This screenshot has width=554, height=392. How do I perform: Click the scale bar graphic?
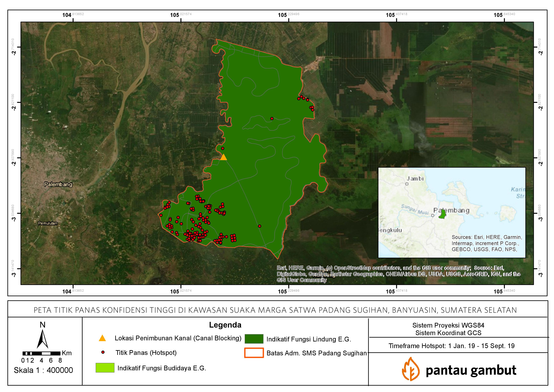[x=41, y=353]
